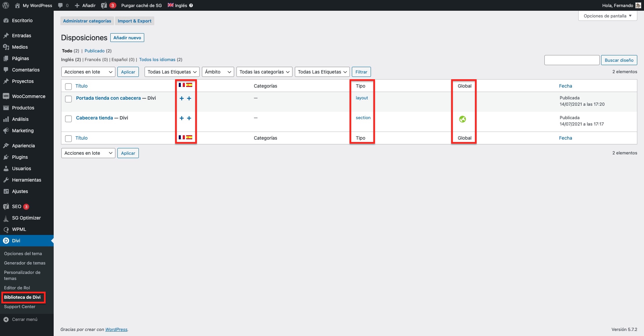Click the green Global globe icon
The height and width of the screenshot is (336, 644).
coord(463,119)
